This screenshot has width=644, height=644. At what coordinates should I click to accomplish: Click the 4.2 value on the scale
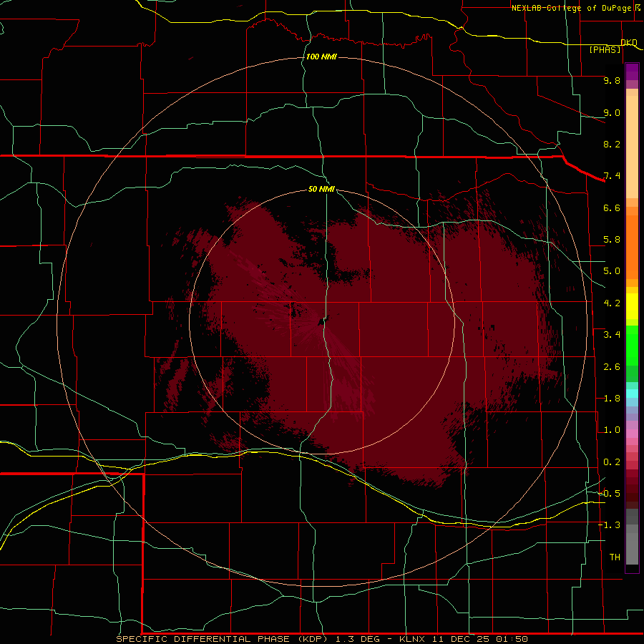[x=612, y=303]
